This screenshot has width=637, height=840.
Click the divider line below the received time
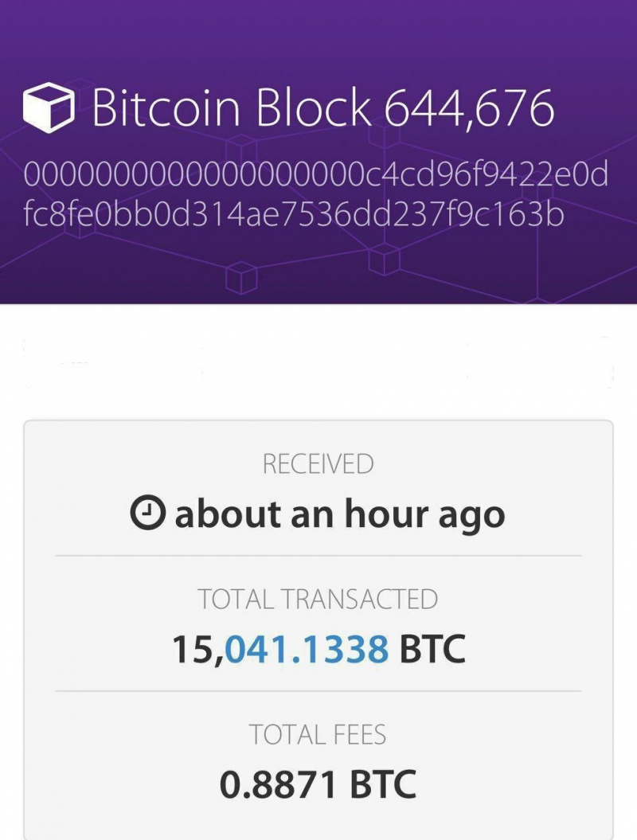tap(318, 556)
